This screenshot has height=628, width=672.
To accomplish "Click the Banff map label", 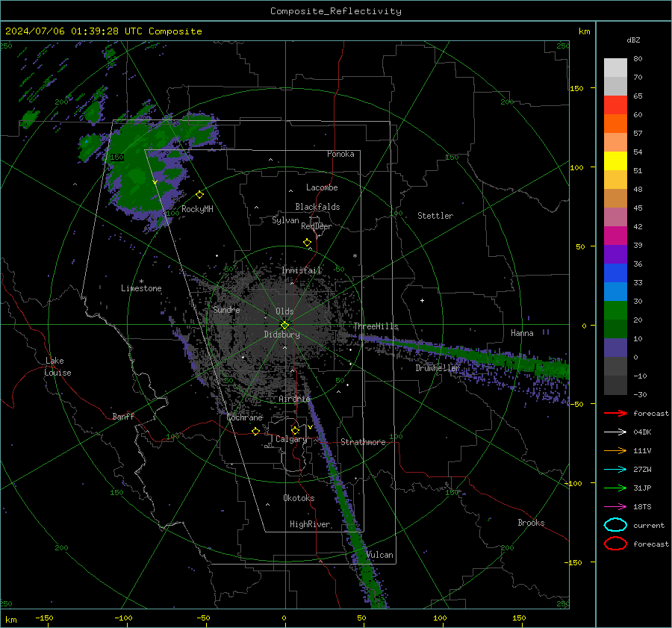I will click(123, 416).
